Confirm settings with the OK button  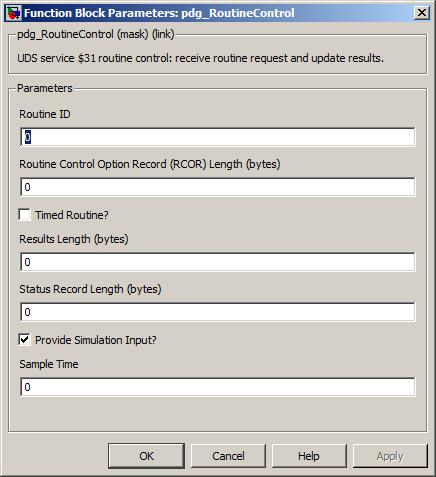point(146,456)
